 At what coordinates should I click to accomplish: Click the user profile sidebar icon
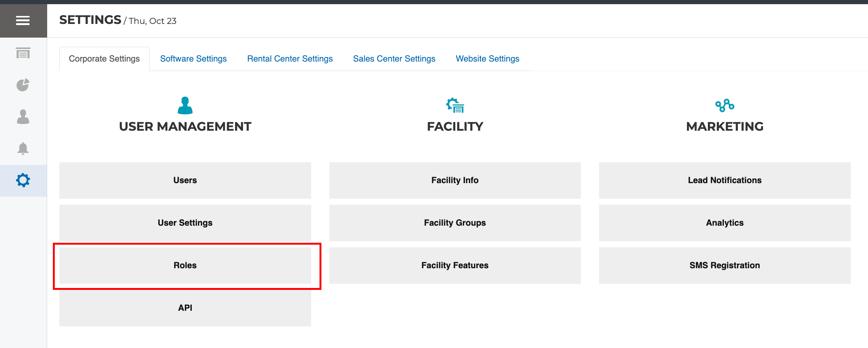pyautogui.click(x=23, y=117)
